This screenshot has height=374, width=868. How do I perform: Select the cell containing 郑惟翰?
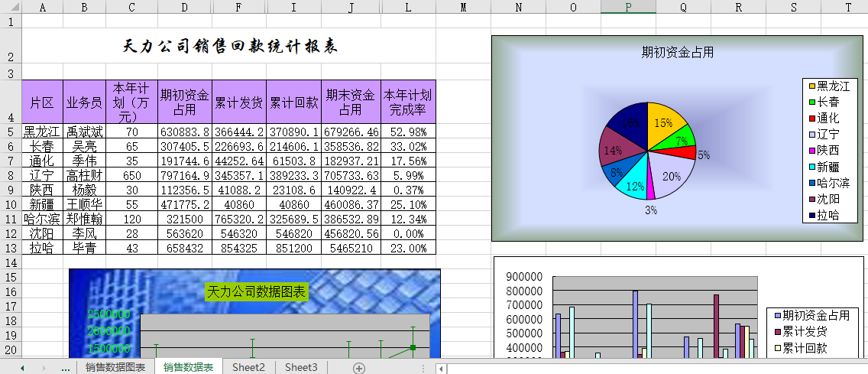point(84,219)
